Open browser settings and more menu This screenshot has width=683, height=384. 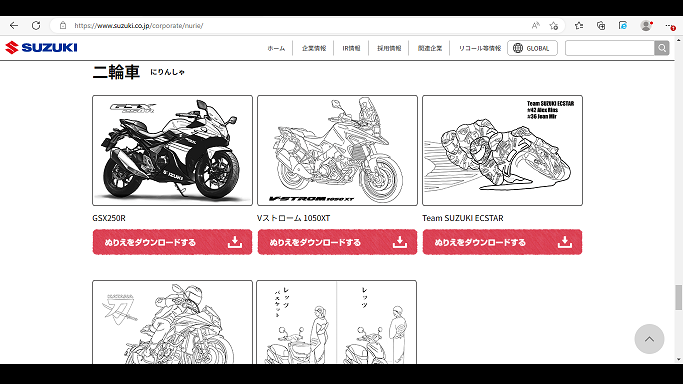670,26
